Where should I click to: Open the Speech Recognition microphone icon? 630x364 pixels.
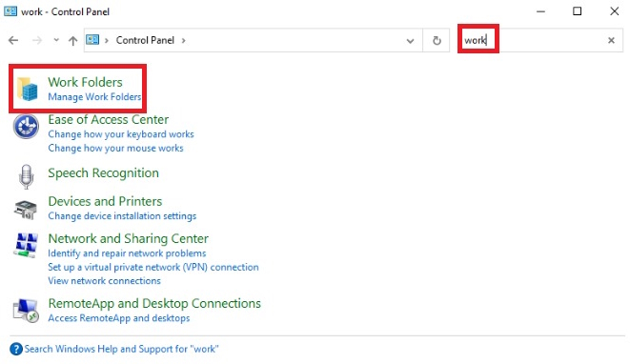26,177
